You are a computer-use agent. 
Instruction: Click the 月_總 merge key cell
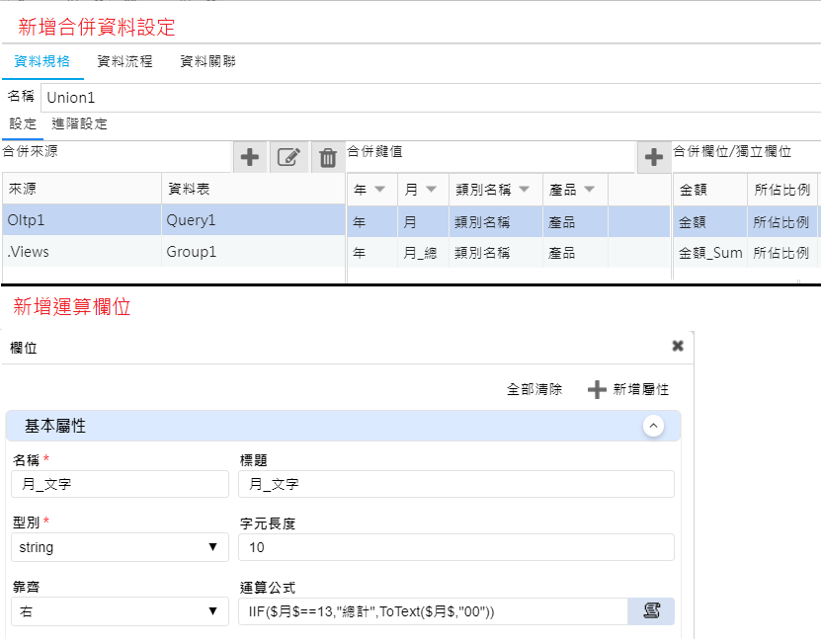tap(423, 254)
